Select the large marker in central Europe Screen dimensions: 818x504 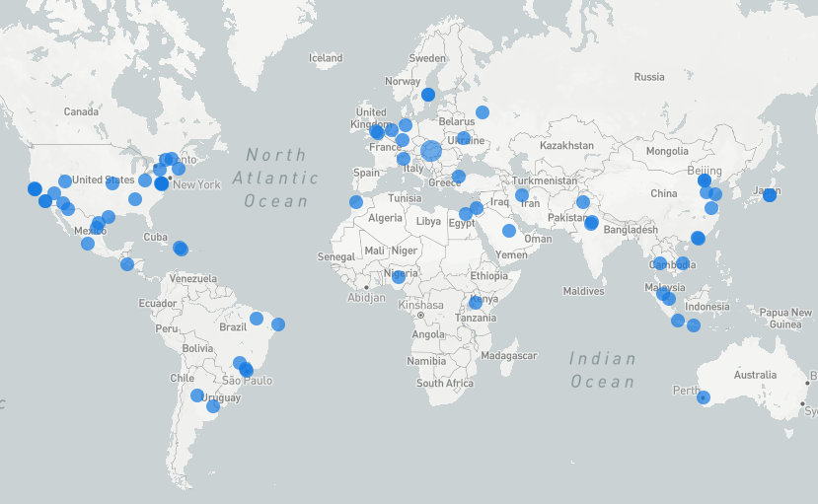(x=431, y=151)
